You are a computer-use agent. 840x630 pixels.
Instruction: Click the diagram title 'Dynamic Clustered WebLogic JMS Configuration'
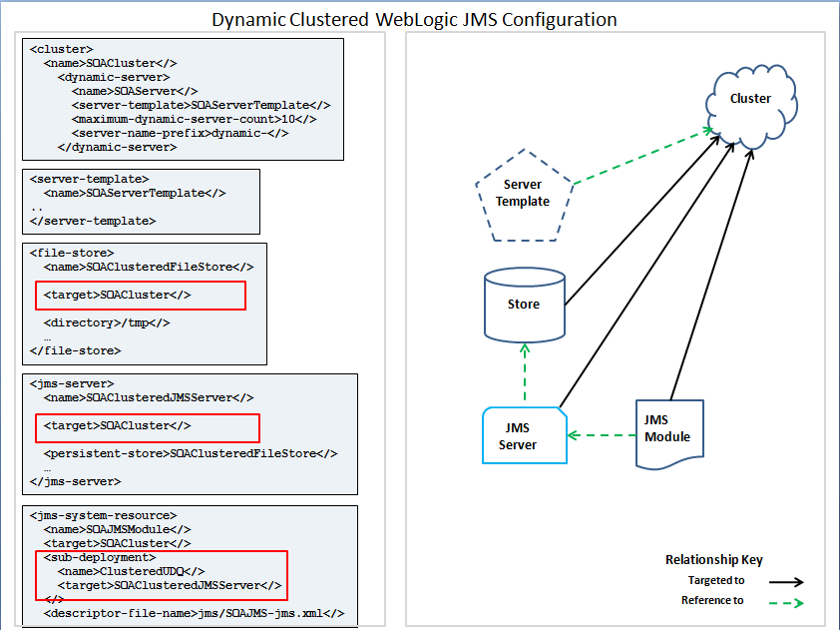414,19
